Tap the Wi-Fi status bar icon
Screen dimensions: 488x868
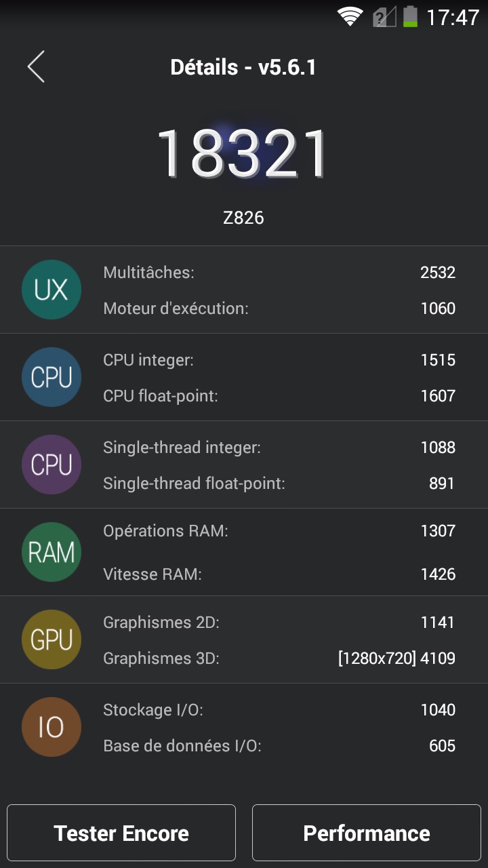350,16
